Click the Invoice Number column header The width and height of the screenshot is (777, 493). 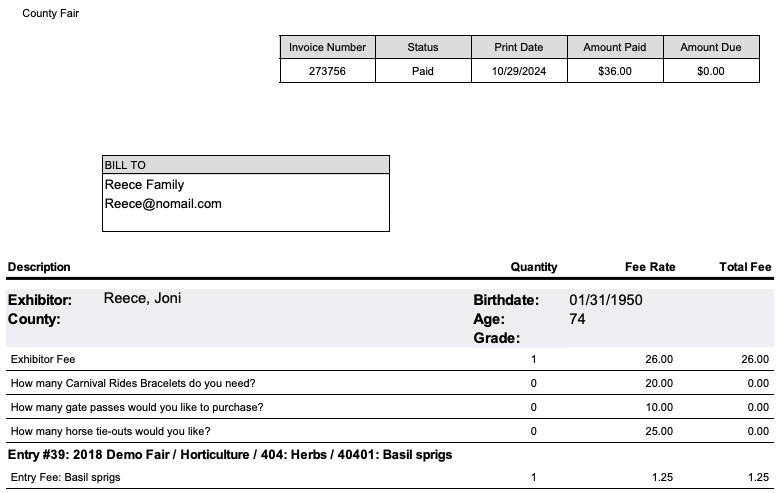[x=327, y=47]
